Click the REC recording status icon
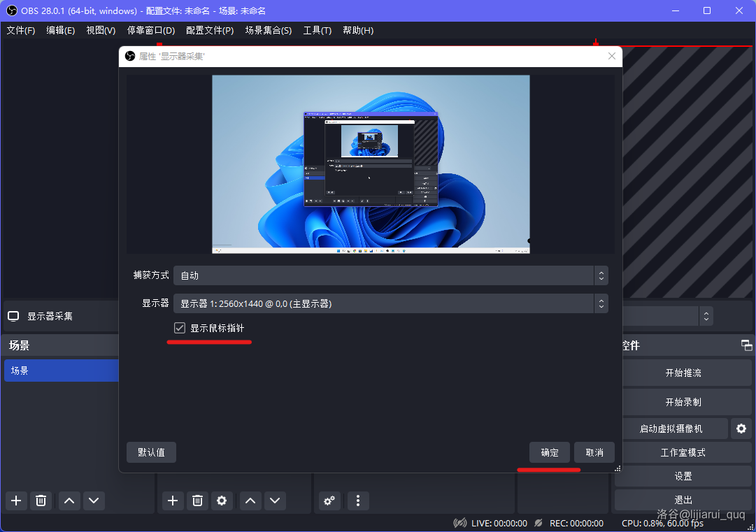Screen dimensions: 756x532 coord(539,523)
